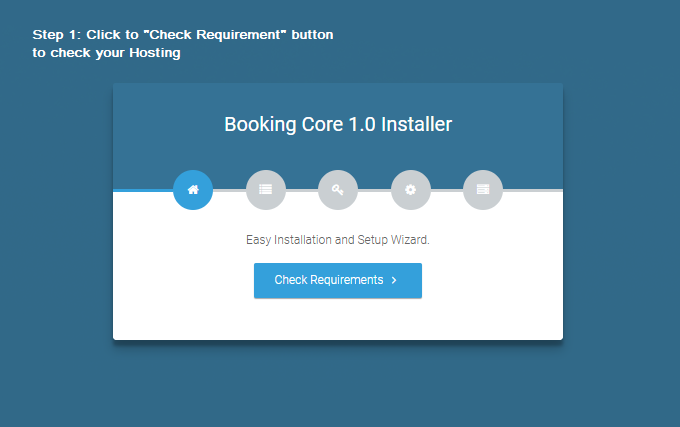Screen dimensions: 680x427
Task: Click progress line between gear and table icons
Action: pyautogui.click(x=447, y=190)
